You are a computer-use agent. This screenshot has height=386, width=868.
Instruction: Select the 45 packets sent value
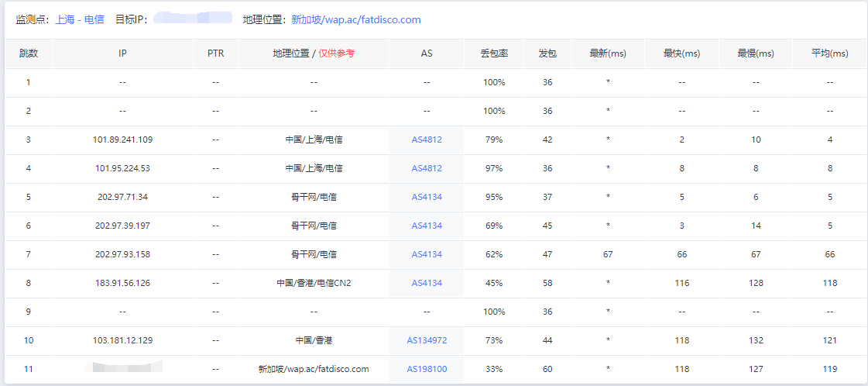pyautogui.click(x=547, y=226)
